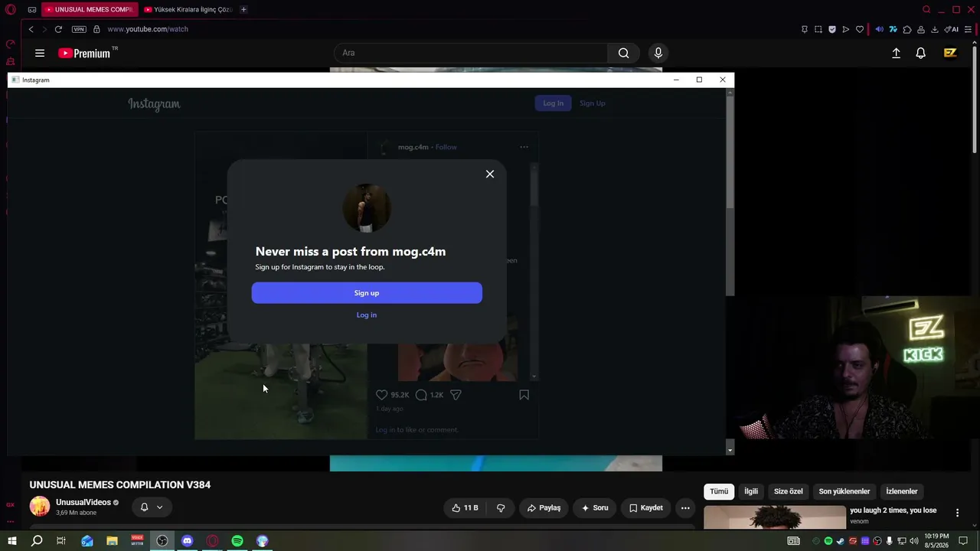Toggle the Opera VPN badge
This screenshot has height=551, width=980.
click(79, 29)
